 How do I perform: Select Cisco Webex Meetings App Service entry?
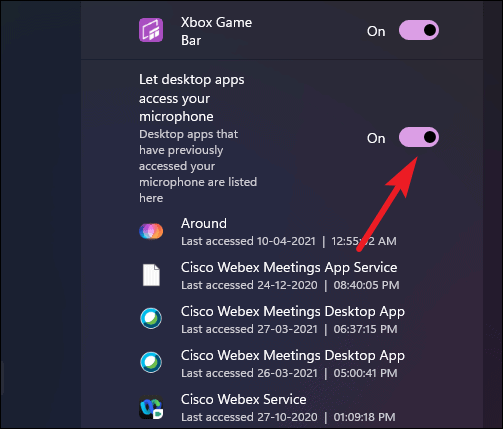point(289,267)
